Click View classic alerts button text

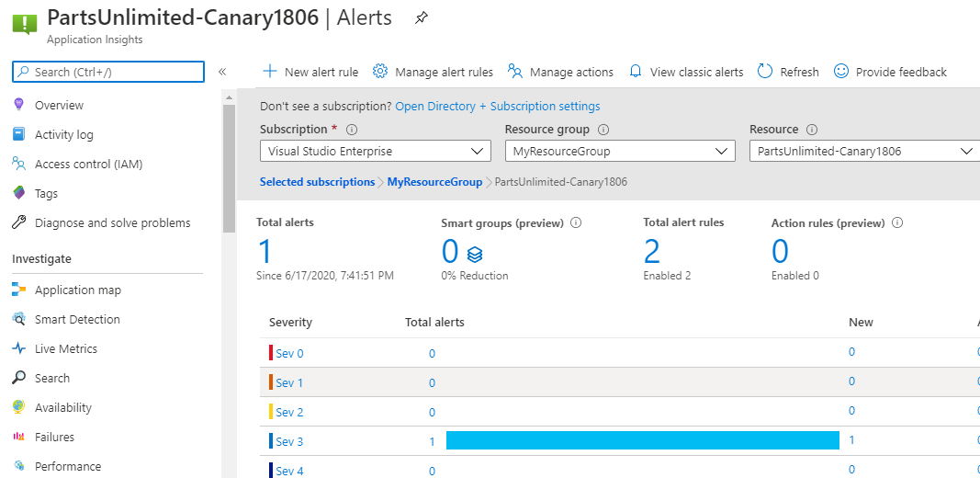pyautogui.click(x=696, y=72)
